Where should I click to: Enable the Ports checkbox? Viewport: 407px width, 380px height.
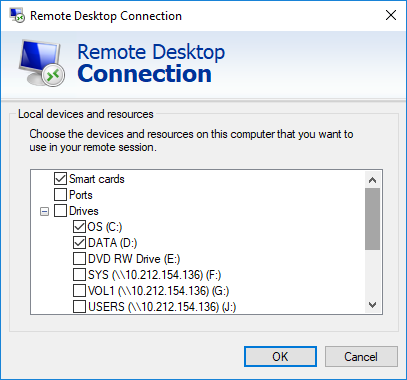click(x=60, y=195)
